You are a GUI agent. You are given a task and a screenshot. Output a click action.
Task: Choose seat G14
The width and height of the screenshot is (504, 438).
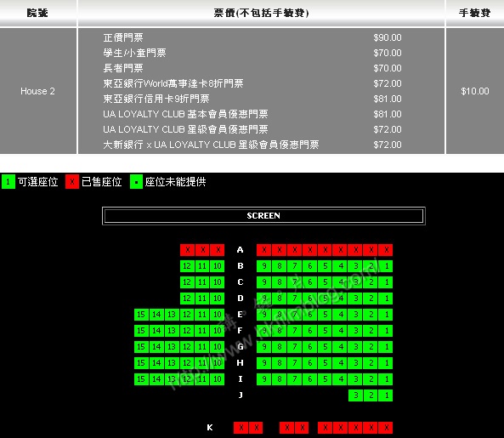coord(156,347)
